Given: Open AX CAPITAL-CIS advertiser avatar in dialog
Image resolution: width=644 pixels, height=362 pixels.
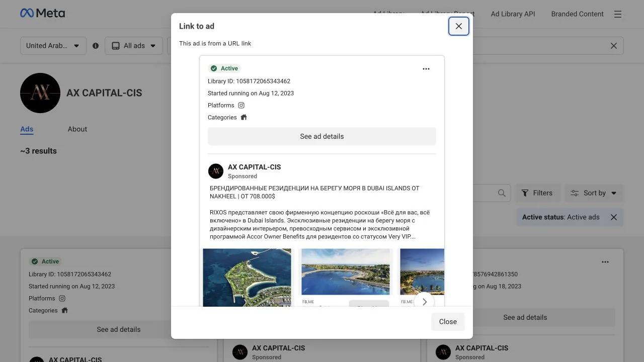Looking at the screenshot, I should (216, 171).
